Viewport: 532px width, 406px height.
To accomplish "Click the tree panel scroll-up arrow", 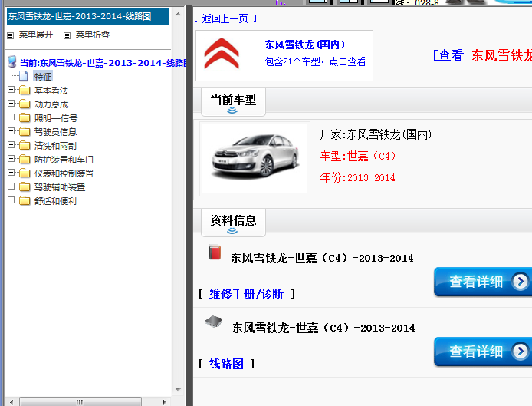I will click(x=178, y=14).
